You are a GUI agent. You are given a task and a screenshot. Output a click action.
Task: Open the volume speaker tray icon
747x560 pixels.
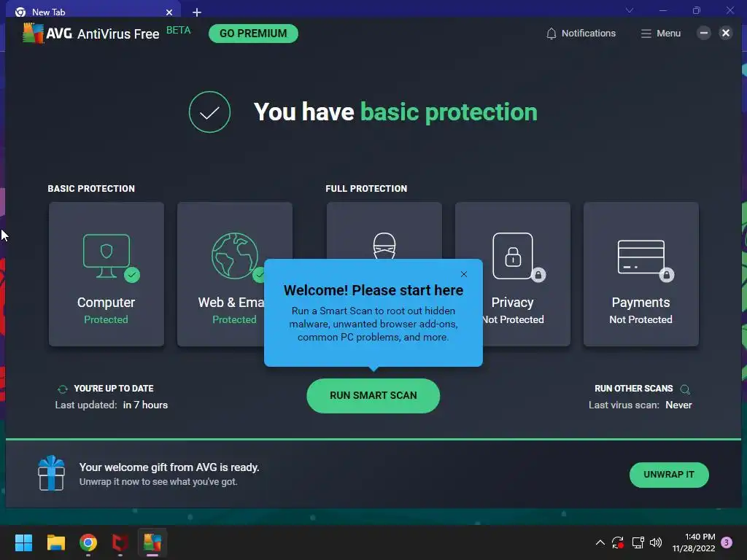tap(656, 542)
